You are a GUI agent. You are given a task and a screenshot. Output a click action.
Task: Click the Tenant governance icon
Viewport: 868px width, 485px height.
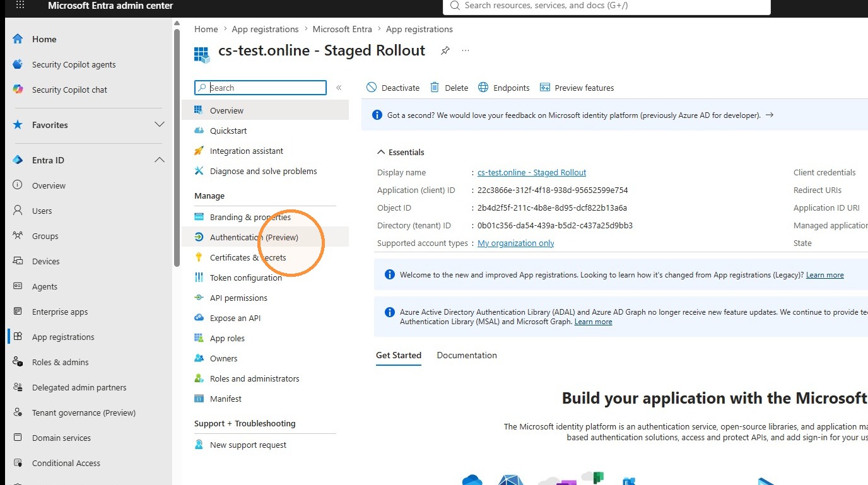coord(18,412)
